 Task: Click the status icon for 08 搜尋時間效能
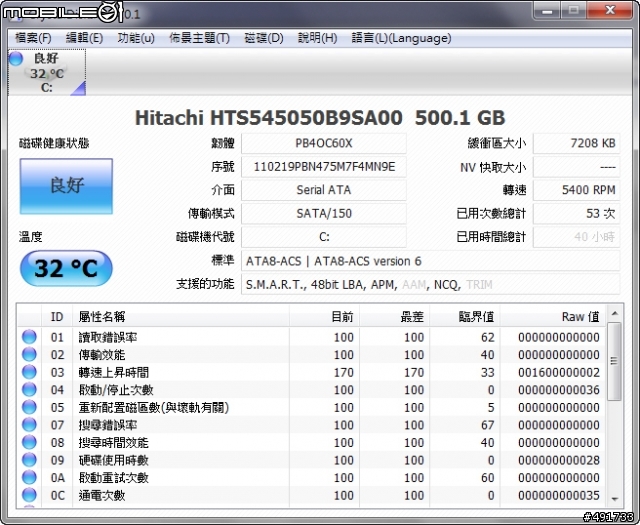tap(29, 442)
